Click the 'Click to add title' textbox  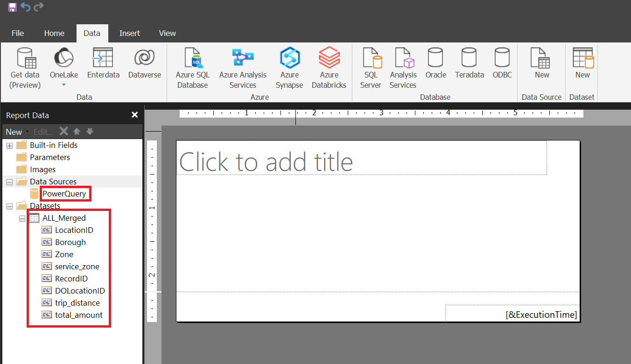pyautogui.click(x=361, y=158)
